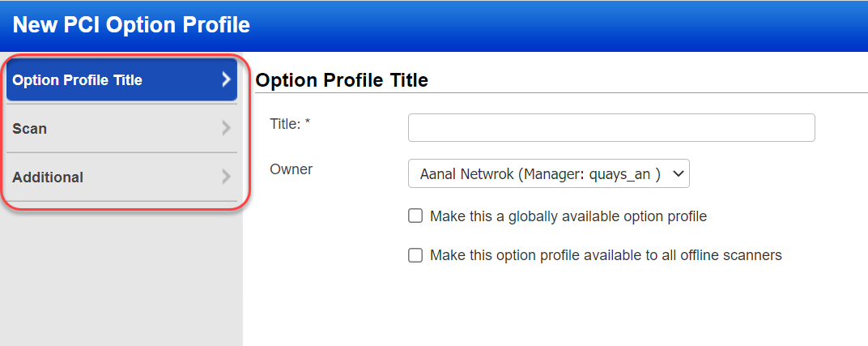Click the empty gray sidebar area below Additional

coord(121,276)
